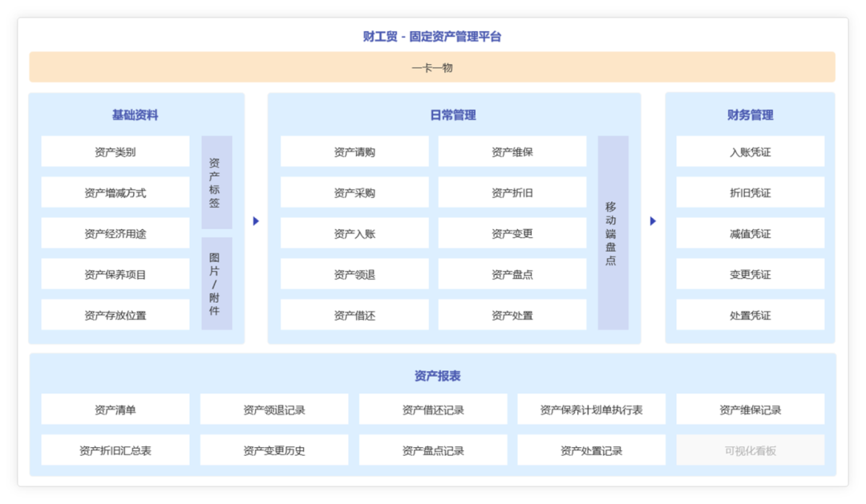
Task: Click the 资产入账 entry
Action: click(354, 233)
